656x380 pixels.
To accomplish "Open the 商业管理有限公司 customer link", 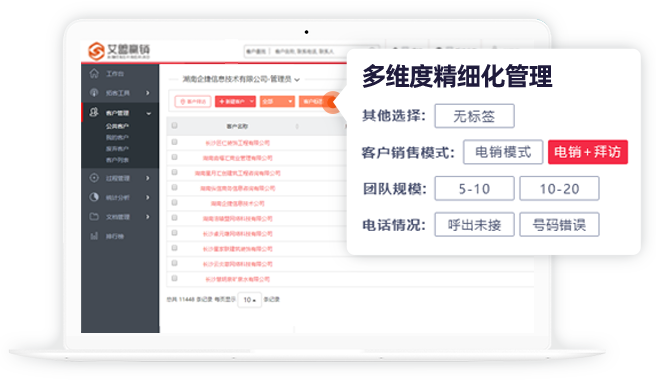I will (237, 158).
